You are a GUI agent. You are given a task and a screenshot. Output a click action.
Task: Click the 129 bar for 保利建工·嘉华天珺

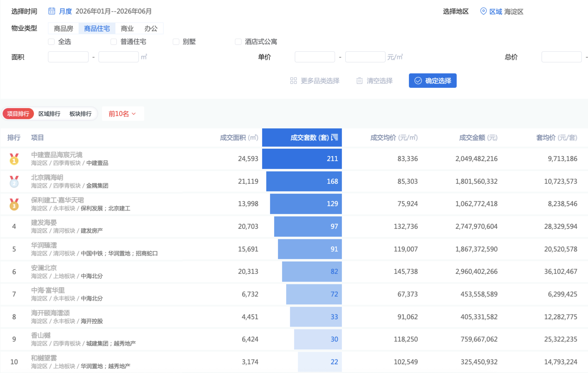point(306,204)
